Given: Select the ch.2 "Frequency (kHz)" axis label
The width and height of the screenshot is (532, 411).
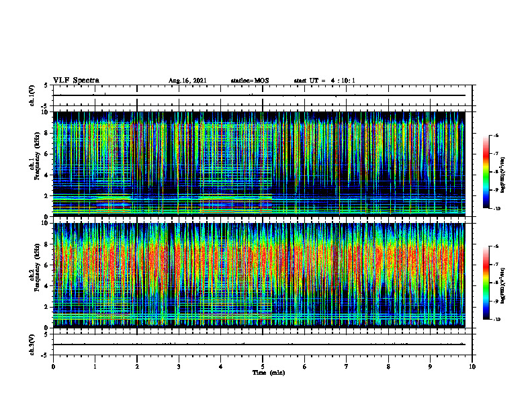Looking at the screenshot, I should pyautogui.click(x=39, y=267).
